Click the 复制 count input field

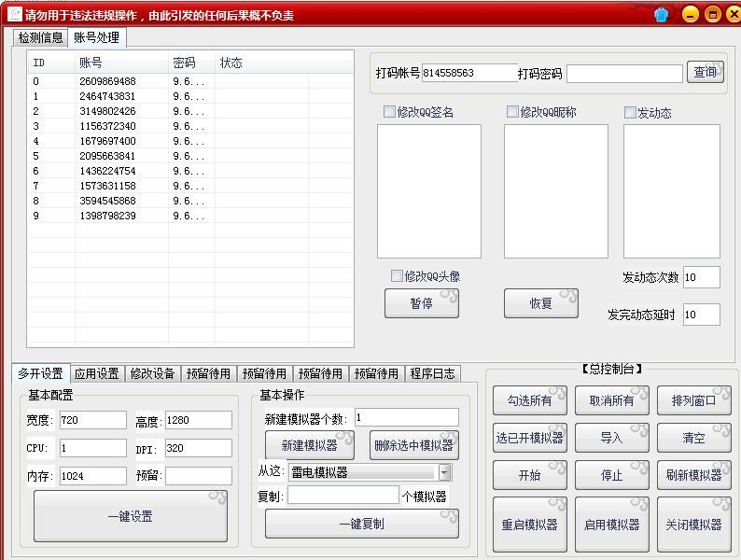343,496
